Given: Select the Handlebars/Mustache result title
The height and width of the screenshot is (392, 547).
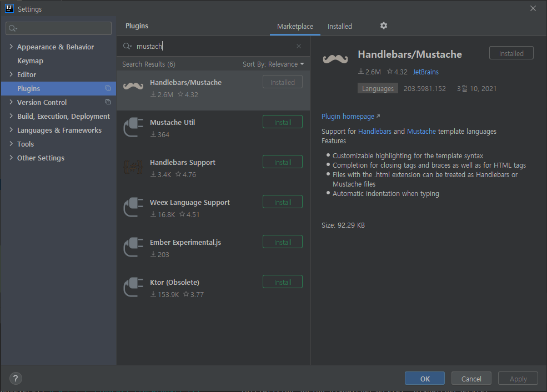Looking at the screenshot, I should pos(185,82).
